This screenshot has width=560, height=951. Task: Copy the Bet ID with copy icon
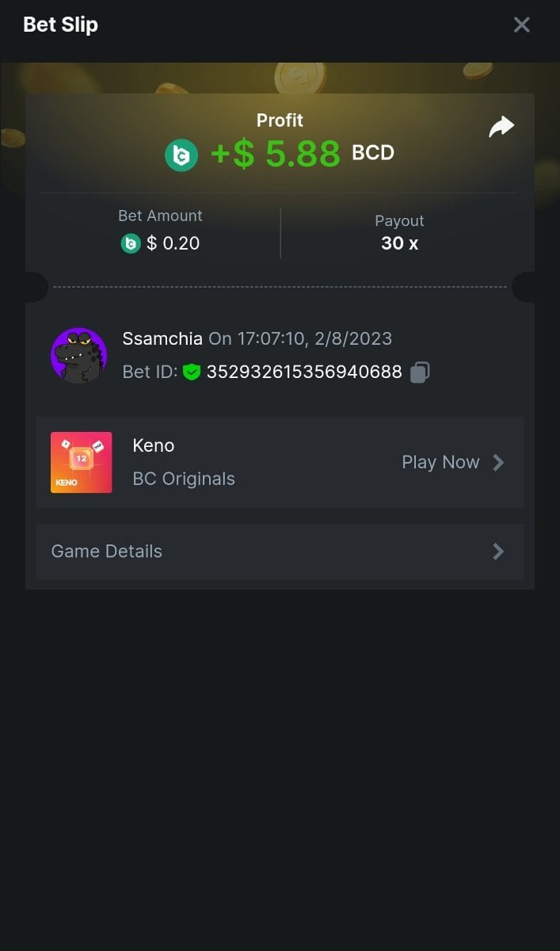(420, 372)
